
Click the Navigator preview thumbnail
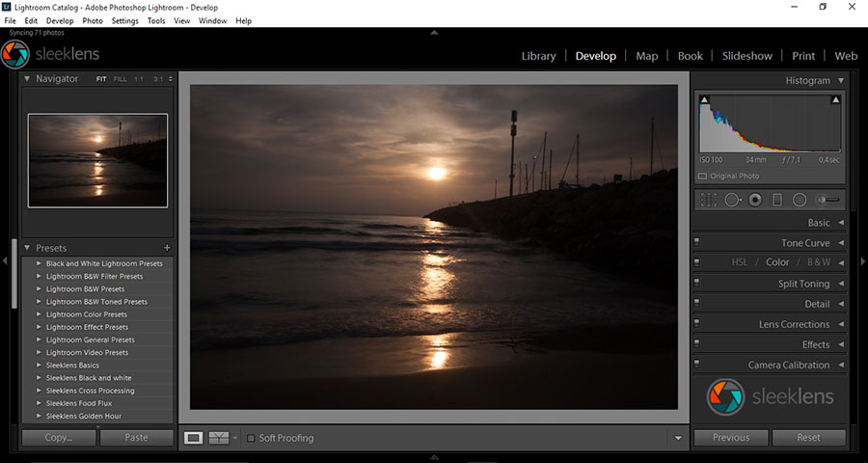(97, 160)
